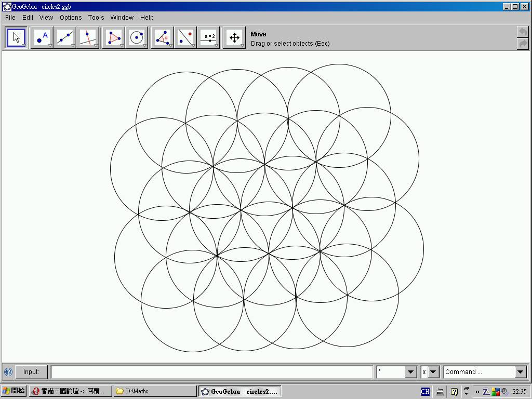Viewport: 532px width, 399px height.
Task: Click the keyboard icon in language bar
Action: point(440,392)
